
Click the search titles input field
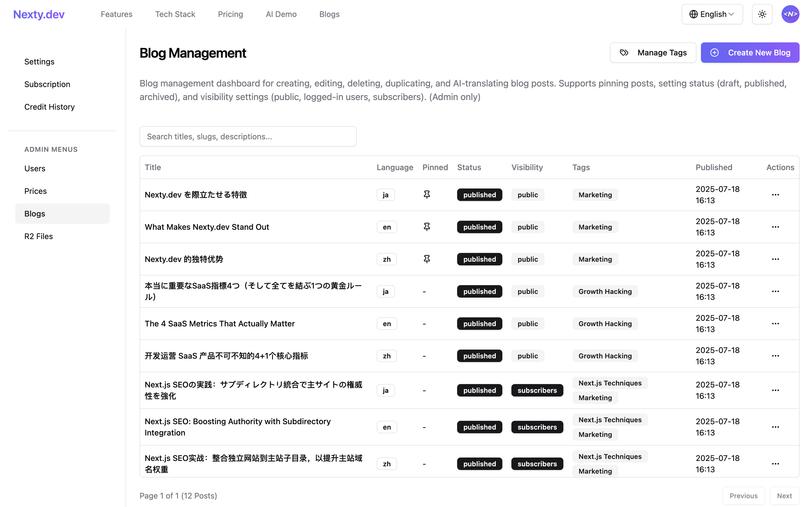click(248, 136)
